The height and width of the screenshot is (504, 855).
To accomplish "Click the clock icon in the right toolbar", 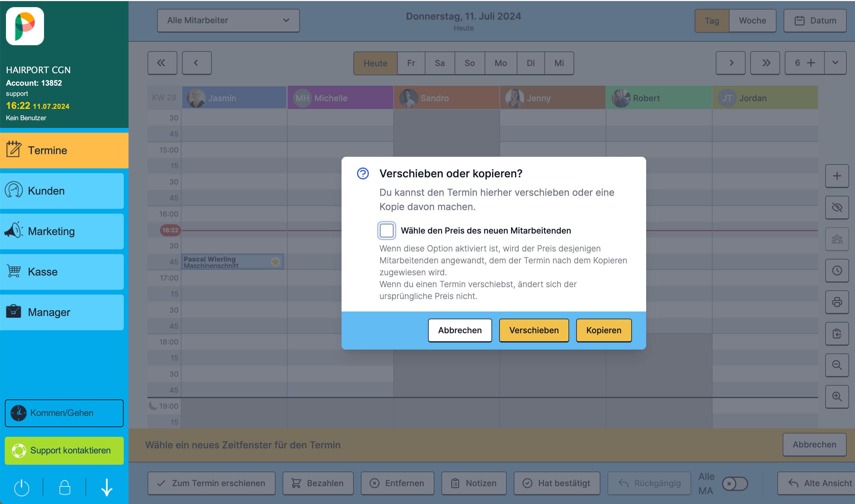I will (837, 270).
